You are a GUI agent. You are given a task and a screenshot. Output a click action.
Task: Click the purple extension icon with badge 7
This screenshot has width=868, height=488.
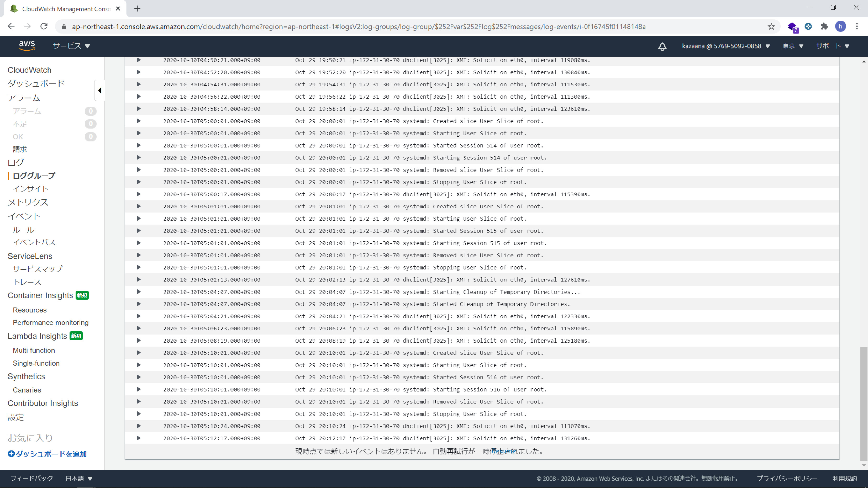792,27
